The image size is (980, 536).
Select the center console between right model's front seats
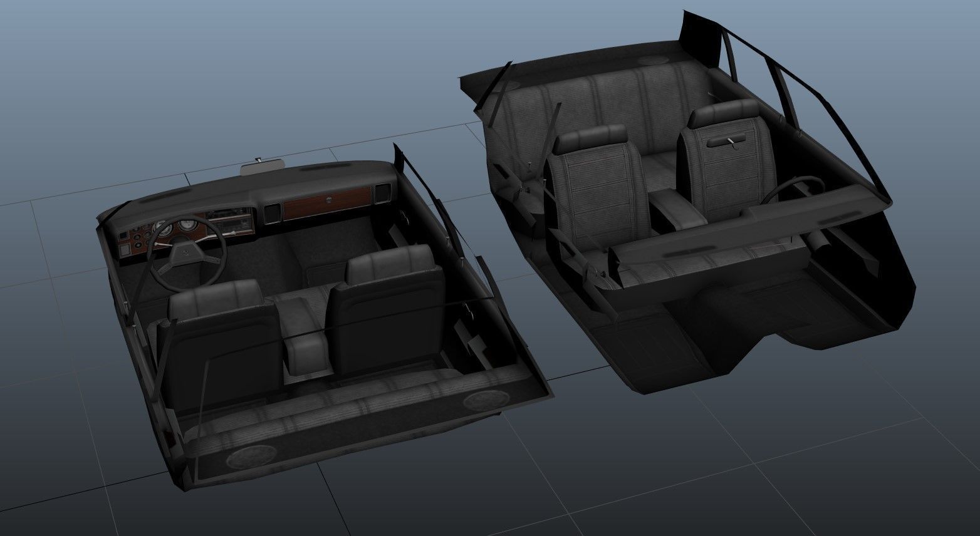[x=677, y=210]
